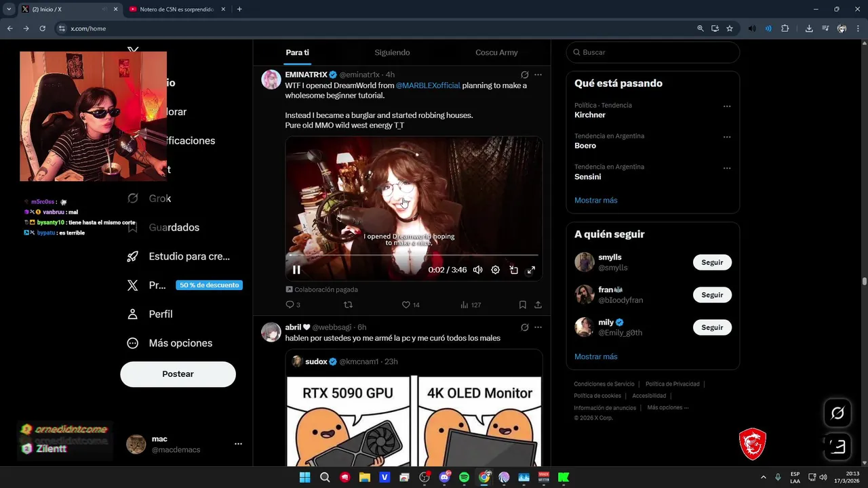Pause the EMINATR1X video

296,270
